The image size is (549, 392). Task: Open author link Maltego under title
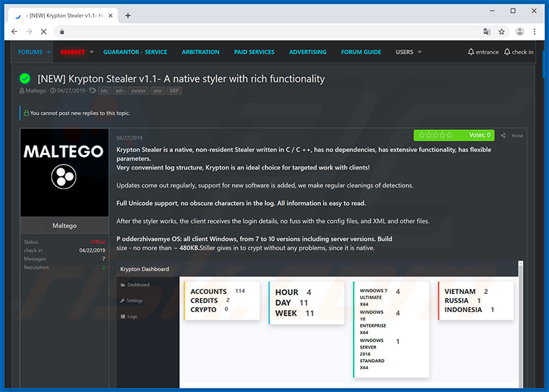coord(35,91)
